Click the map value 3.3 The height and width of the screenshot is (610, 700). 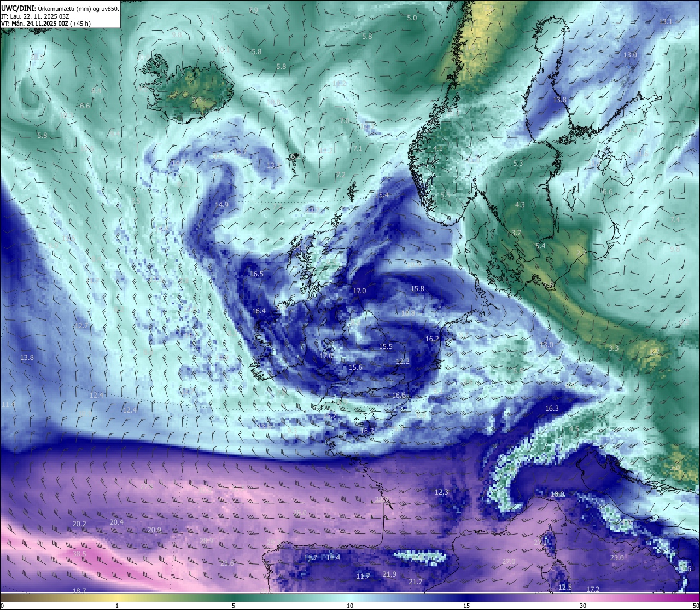(614, 348)
